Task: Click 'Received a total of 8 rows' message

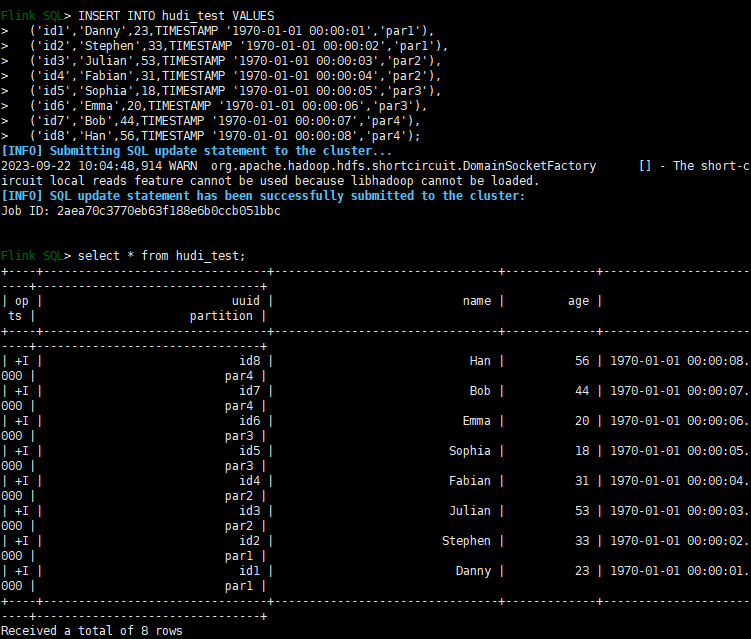Action: (91, 630)
